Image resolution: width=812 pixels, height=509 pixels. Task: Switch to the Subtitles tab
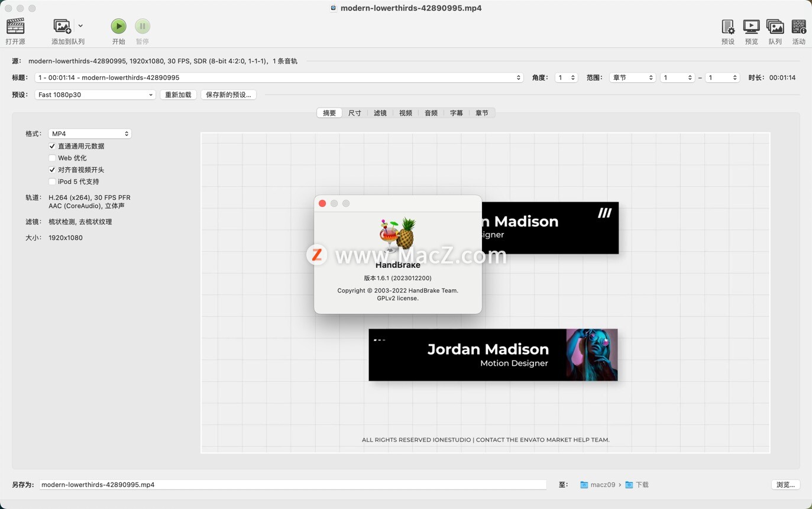pyautogui.click(x=457, y=113)
